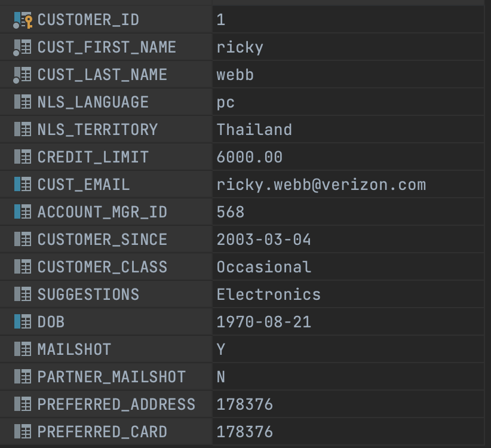Select the CUST_EMAIL field name
This screenshot has width=491, height=448.
coord(84,185)
